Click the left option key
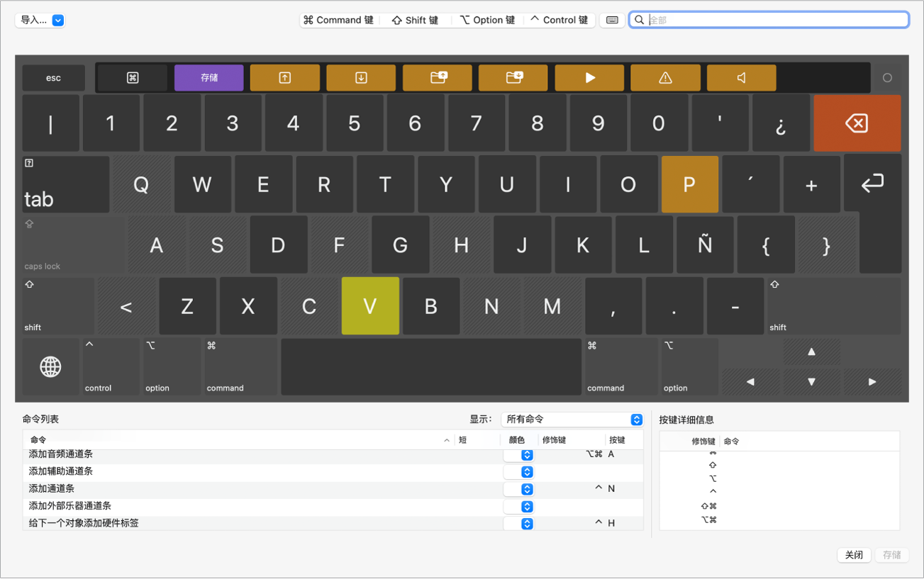Screen dimensions: 924x579 point(172,367)
